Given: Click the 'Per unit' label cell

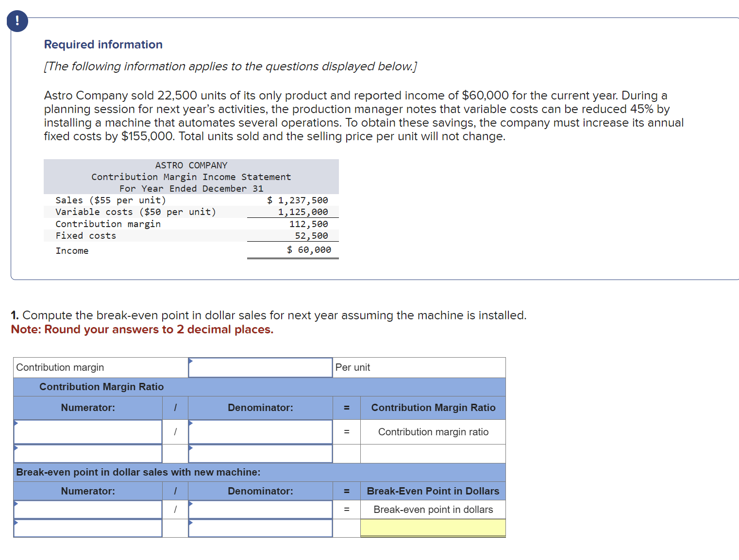Looking at the screenshot, I should click(419, 367).
